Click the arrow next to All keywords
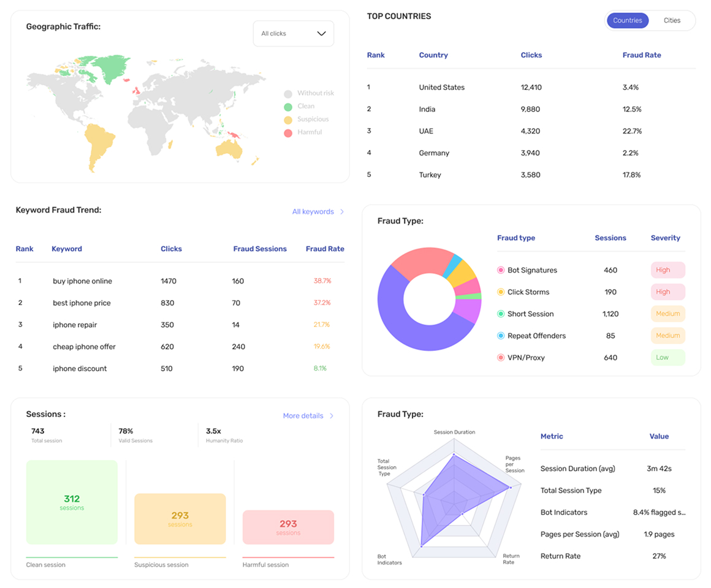Screen dimensions: 711x588 click(342, 211)
